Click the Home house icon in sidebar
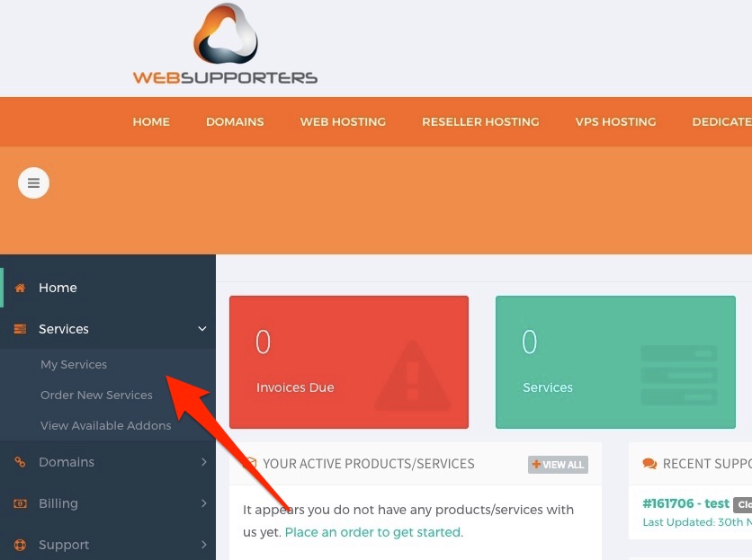The width and height of the screenshot is (752, 560). 20,288
